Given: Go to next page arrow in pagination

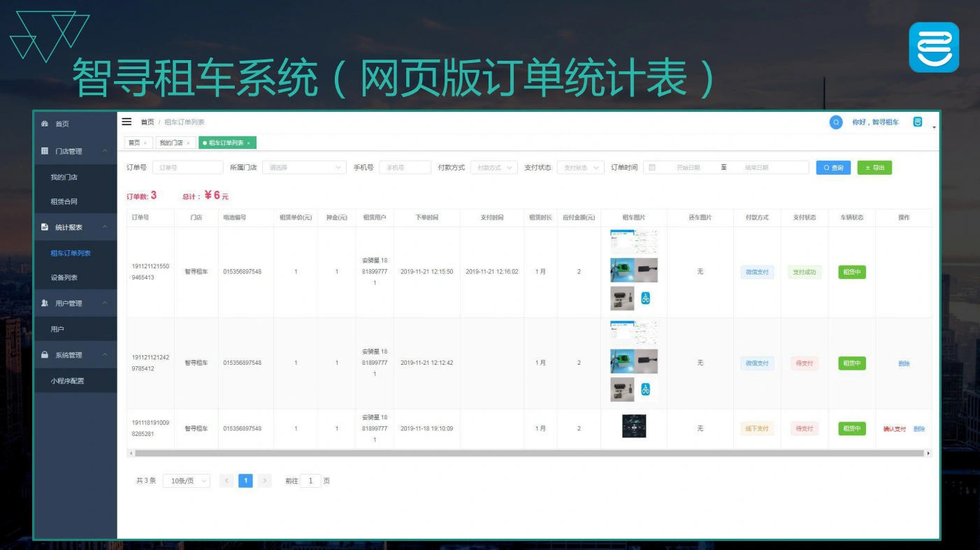Looking at the screenshot, I should pos(264,481).
